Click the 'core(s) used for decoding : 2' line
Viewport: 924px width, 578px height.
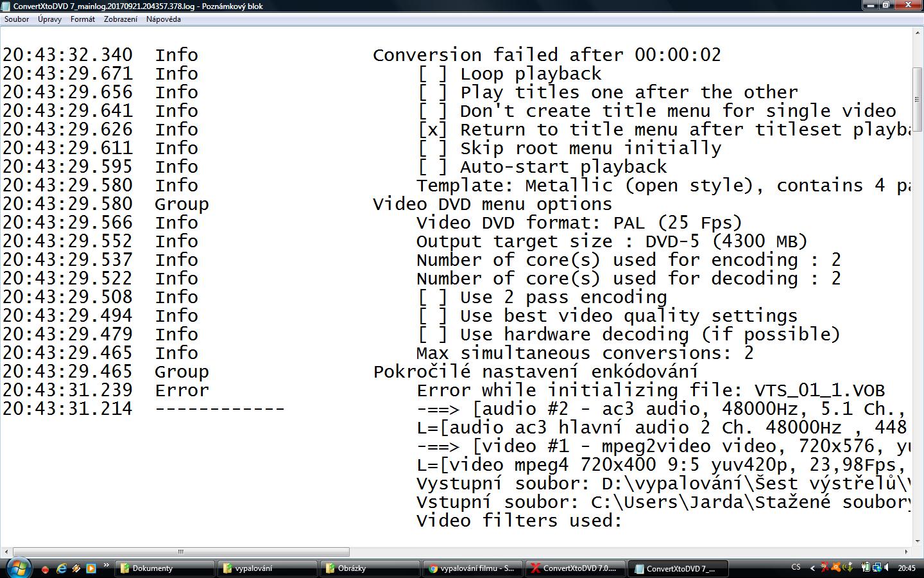pos(629,279)
